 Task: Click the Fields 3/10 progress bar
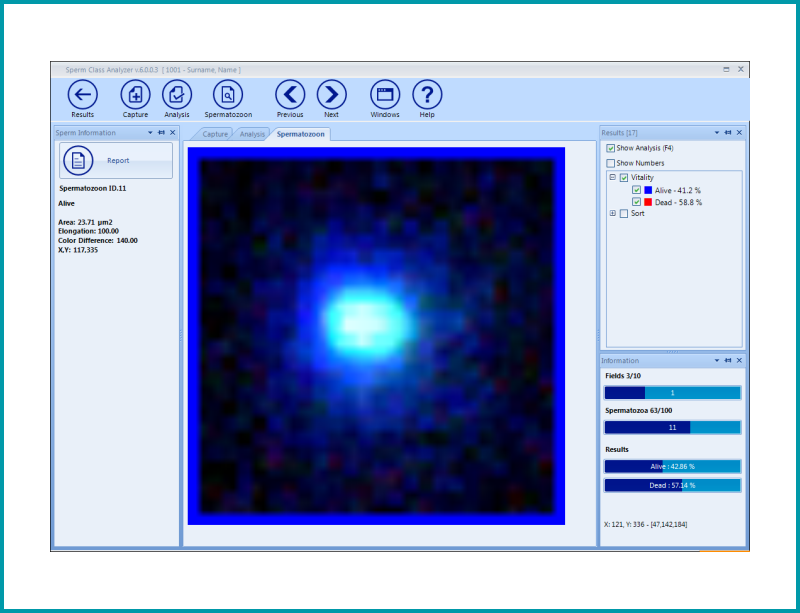point(672,393)
